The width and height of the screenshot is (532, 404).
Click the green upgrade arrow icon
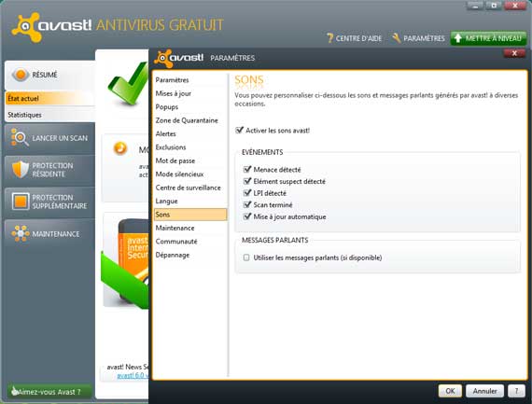coord(457,38)
